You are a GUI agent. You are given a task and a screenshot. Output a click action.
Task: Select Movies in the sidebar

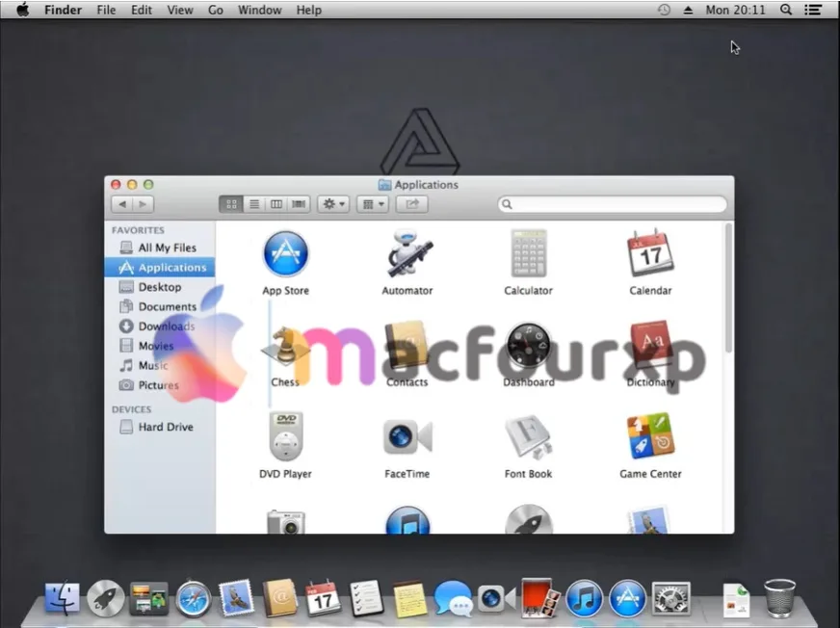click(x=160, y=346)
